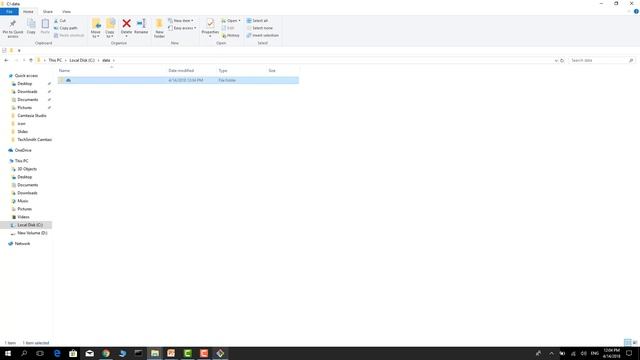Select Local Disk (C:) in navigation pane

(x=30, y=225)
